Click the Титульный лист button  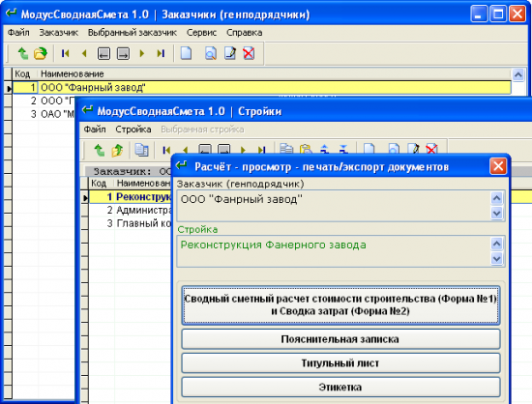click(340, 363)
